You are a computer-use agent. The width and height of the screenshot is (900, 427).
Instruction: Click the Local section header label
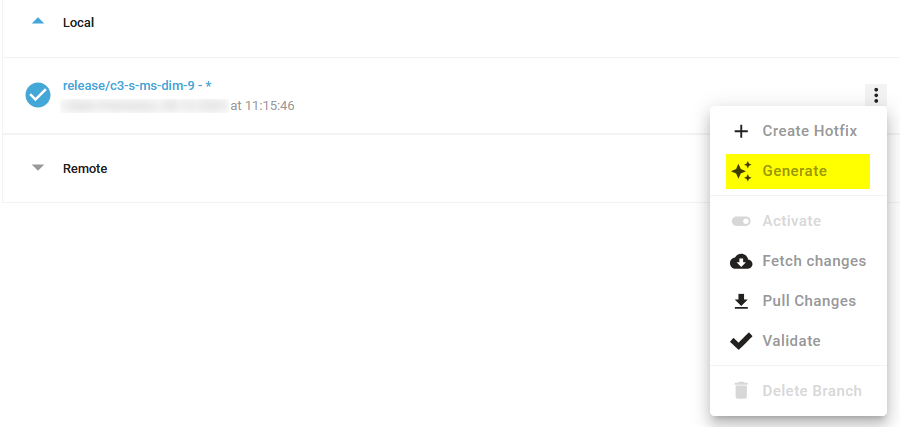point(79,23)
